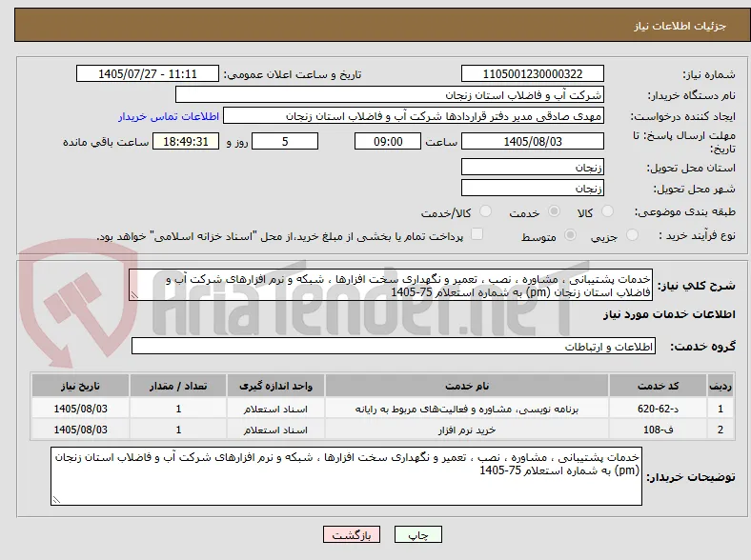Click the کد خدمت column header
Screen dimensions: 751x560
coord(659,386)
